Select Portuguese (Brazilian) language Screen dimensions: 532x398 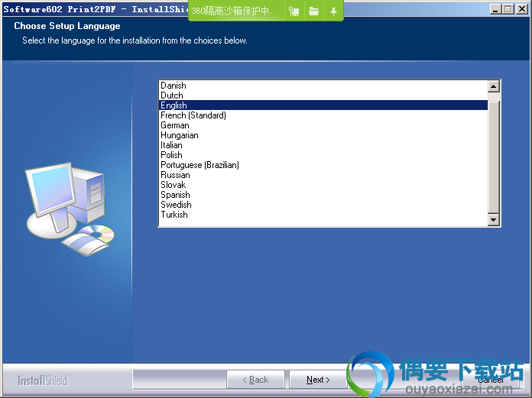pyautogui.click(x=323, y=165)
